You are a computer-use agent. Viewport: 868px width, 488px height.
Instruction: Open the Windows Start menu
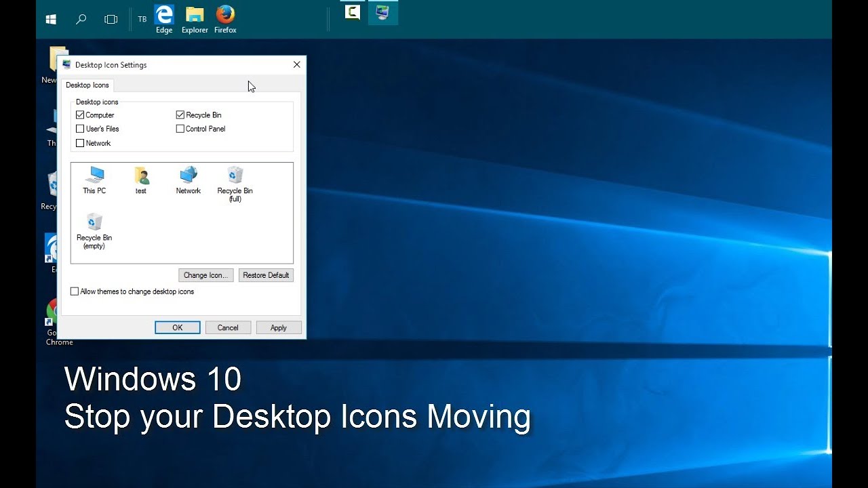tap(51, 20)
